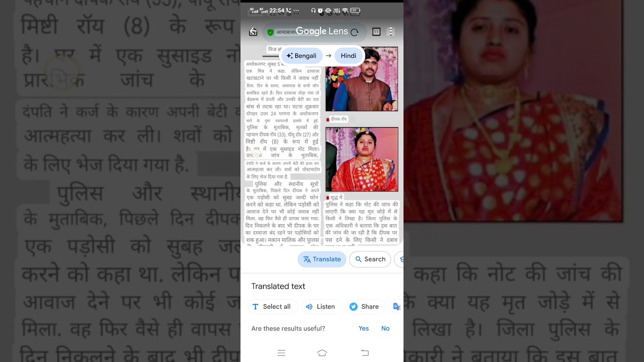Screen dimensions: 644x362
Task: Tap the reload icon next to Google Lens
Action: 354,32
